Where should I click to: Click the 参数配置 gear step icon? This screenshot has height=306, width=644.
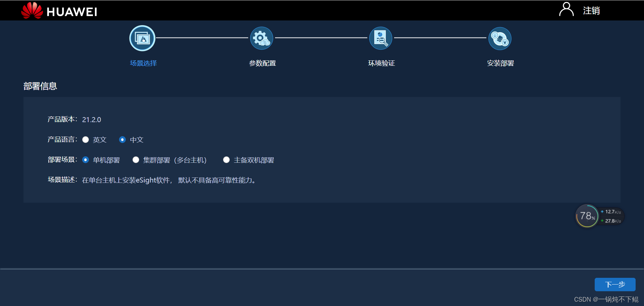pyautogui.click(x=261, y=38)
